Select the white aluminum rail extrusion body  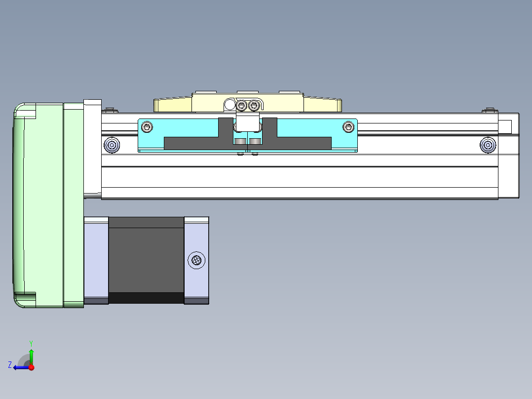pos(300,177)
